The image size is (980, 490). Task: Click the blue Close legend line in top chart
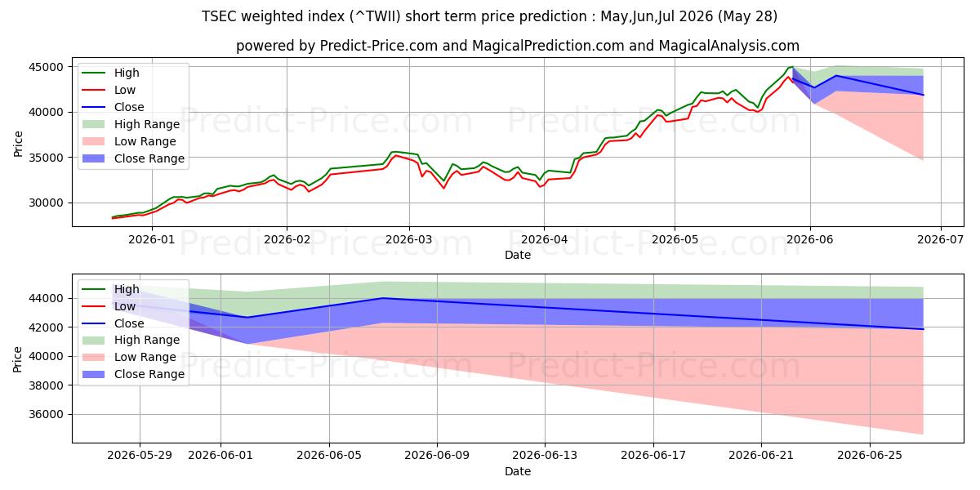(x=96, y=107)
